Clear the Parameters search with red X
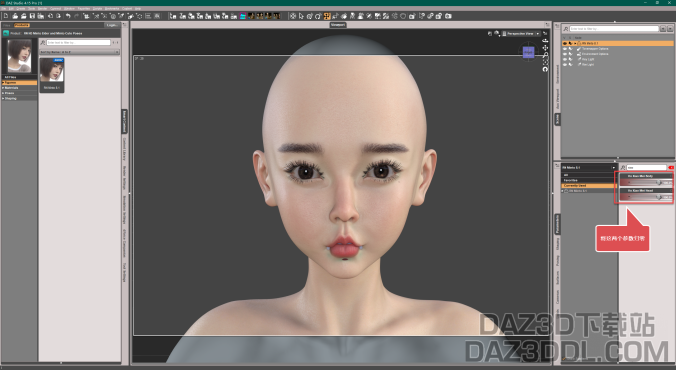Image resolution: width=676 pixels, height=370 pixels. (671, 167)
